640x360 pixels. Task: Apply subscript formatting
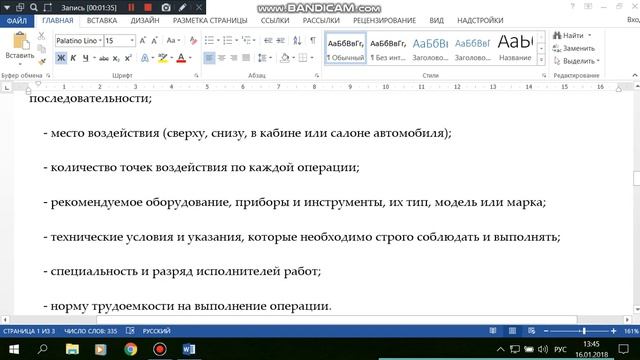(116, 58)
